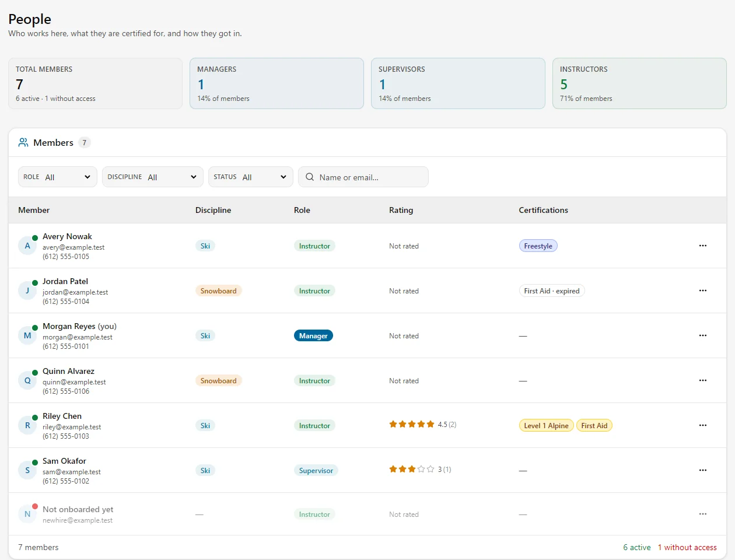Click the Level 1 Alpine certification badge

(546, 426)
